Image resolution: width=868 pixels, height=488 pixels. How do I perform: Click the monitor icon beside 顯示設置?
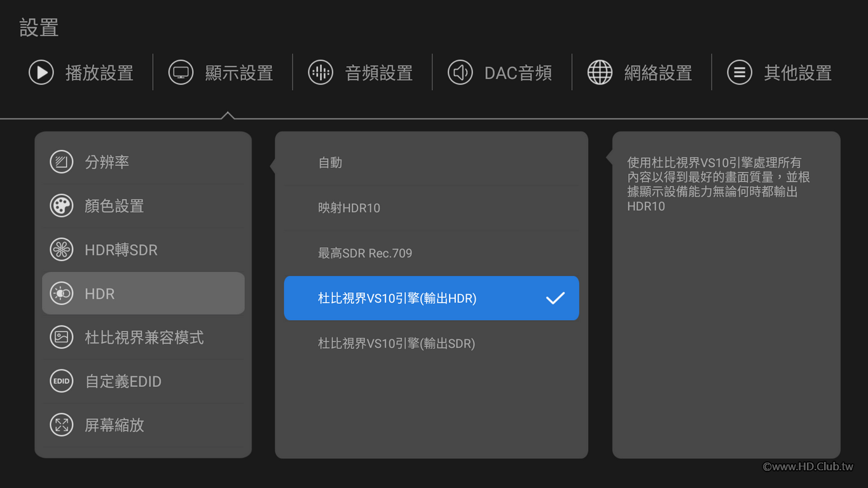[181, 72]
